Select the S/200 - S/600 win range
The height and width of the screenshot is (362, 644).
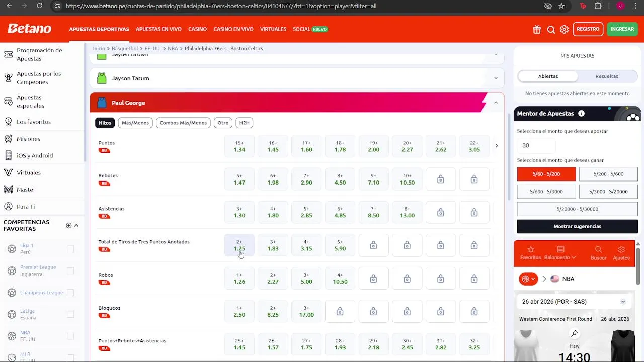click(608, 174)
